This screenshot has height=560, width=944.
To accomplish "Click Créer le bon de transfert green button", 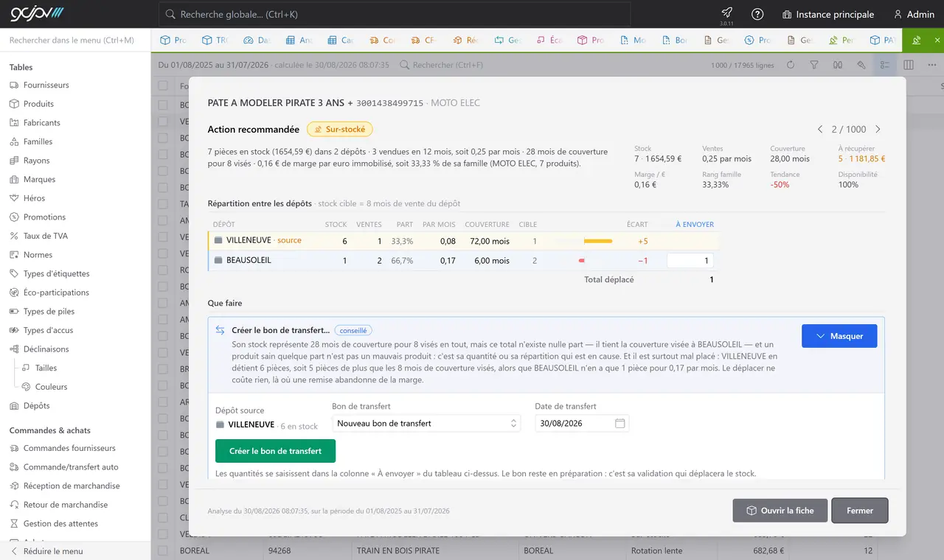I will click(x=275, y=451).
